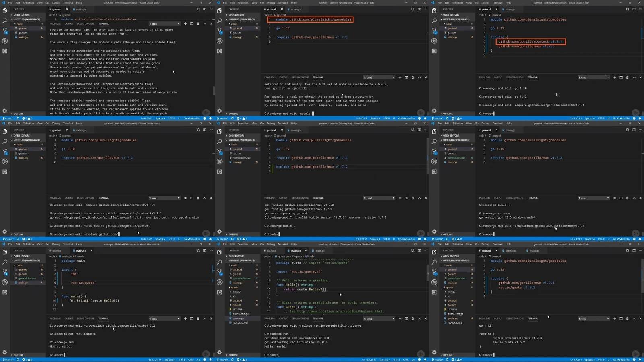Image resolution: width=644 pixels, height=362 pixels.
Task: Click master branch indicator in the quote.go editor window
Action: (223, 360)
